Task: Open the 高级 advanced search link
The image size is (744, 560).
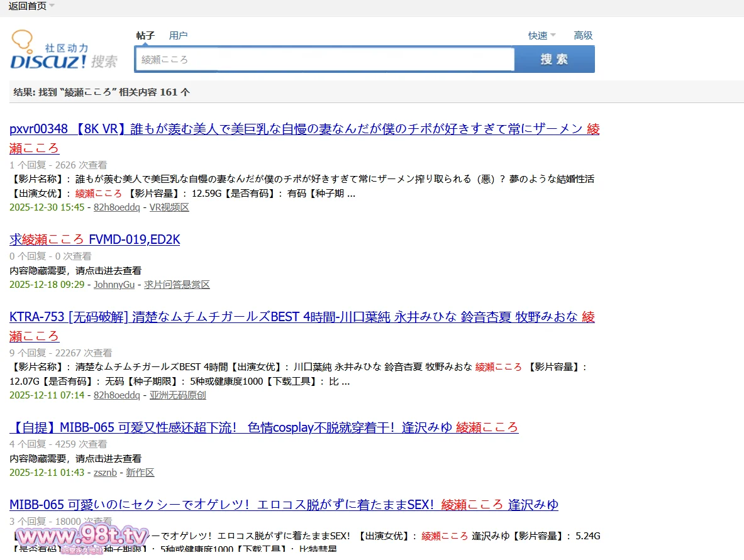Action: click(x=583, y=36)
